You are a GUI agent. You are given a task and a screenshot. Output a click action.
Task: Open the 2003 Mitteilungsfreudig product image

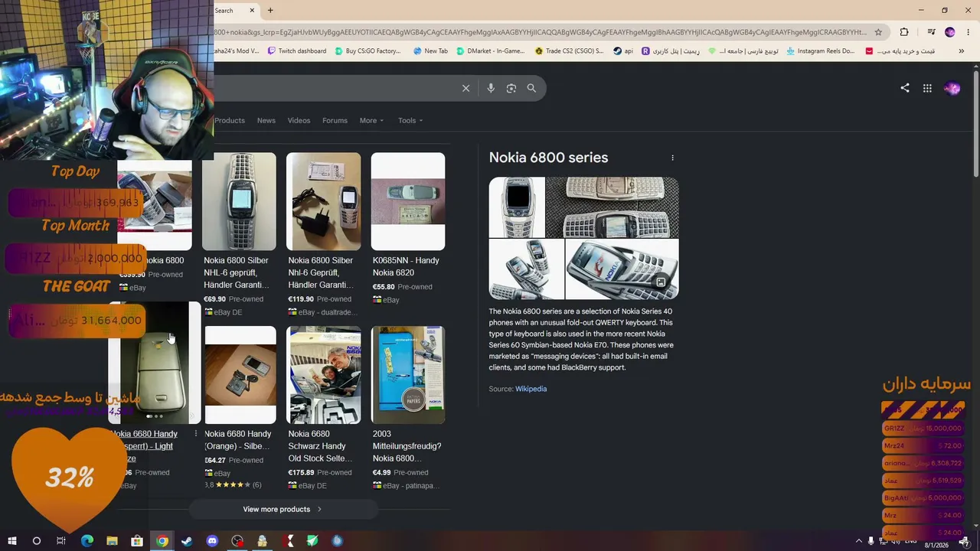click(408, 375)
